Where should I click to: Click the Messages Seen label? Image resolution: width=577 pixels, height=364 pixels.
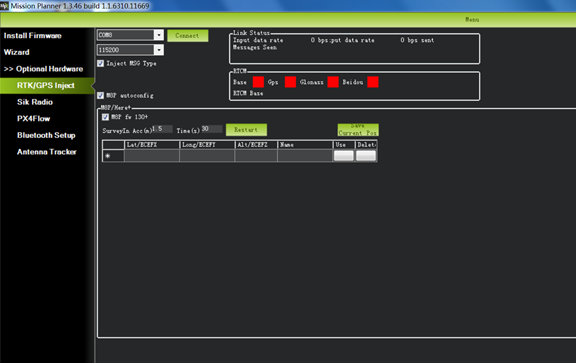255,47
